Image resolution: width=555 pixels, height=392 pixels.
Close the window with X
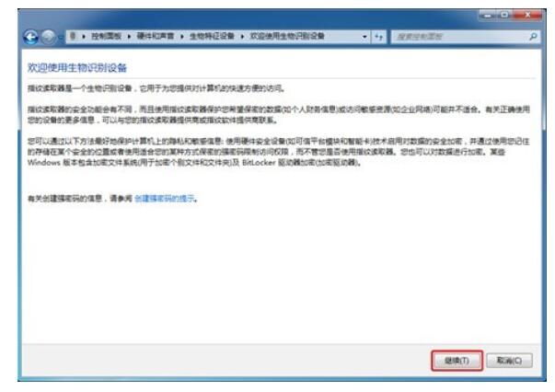coord(527,15)
